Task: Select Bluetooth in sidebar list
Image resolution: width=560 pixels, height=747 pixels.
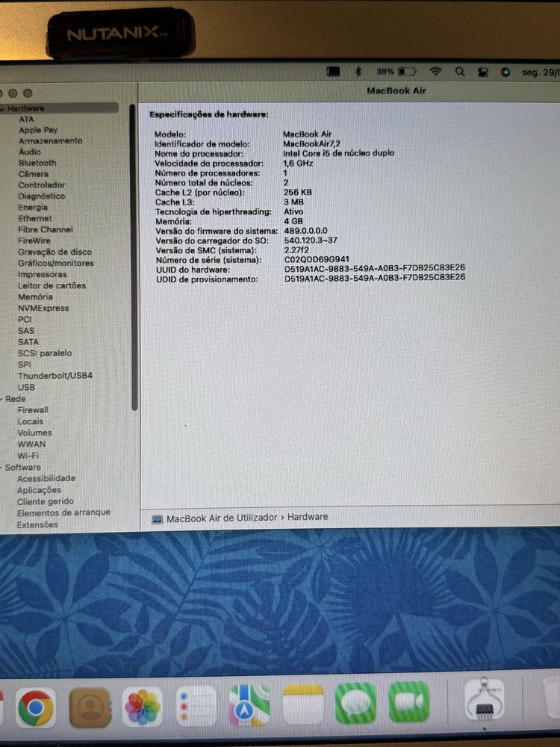Action: point(37,163)
